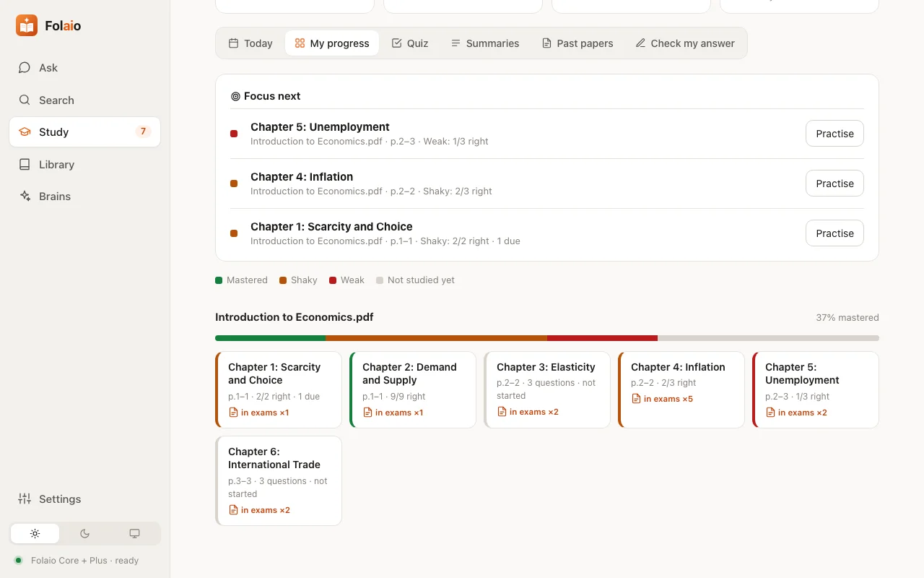Click "p.1–1 · 9/9 right" text
This screenshot has height=578, width=924.
pyautogui.click(x=394, y=397)
